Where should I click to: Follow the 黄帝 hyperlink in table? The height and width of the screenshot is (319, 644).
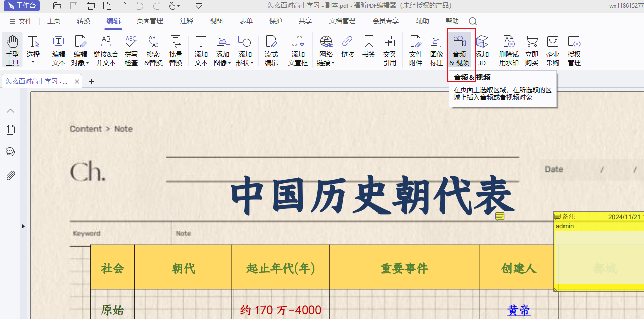519,310
